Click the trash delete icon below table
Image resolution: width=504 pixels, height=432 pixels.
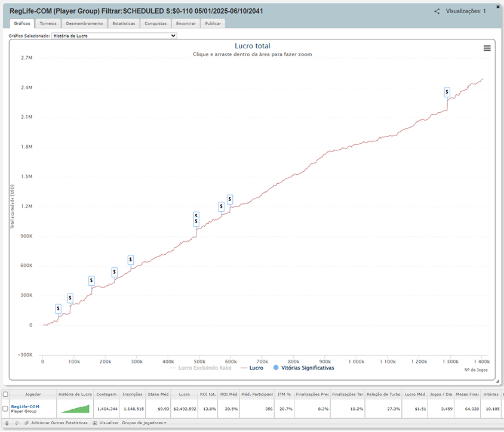coord(7,423)
